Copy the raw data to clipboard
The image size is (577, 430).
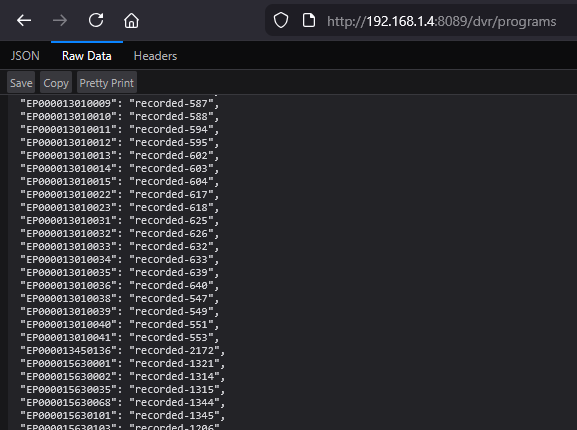click(56, 83)
